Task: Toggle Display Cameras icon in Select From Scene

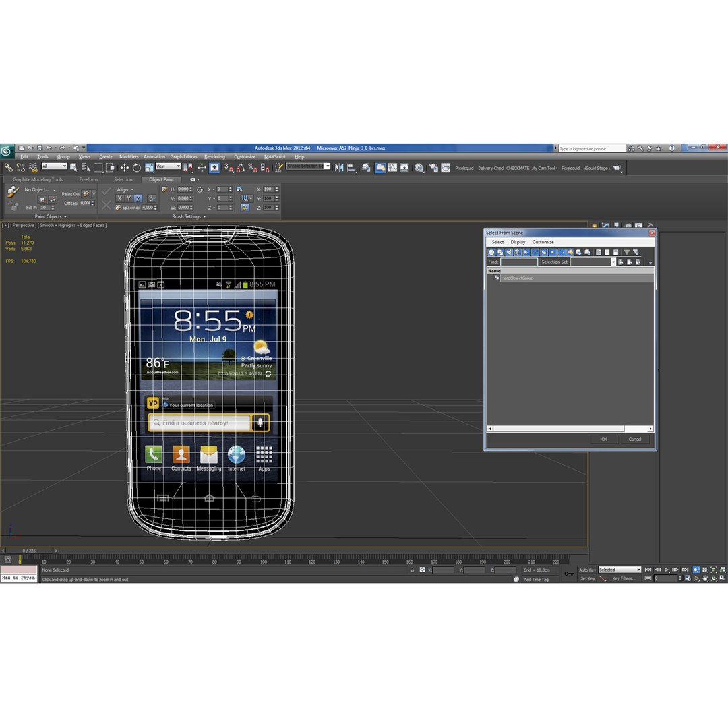Action: tap(517, 252)
